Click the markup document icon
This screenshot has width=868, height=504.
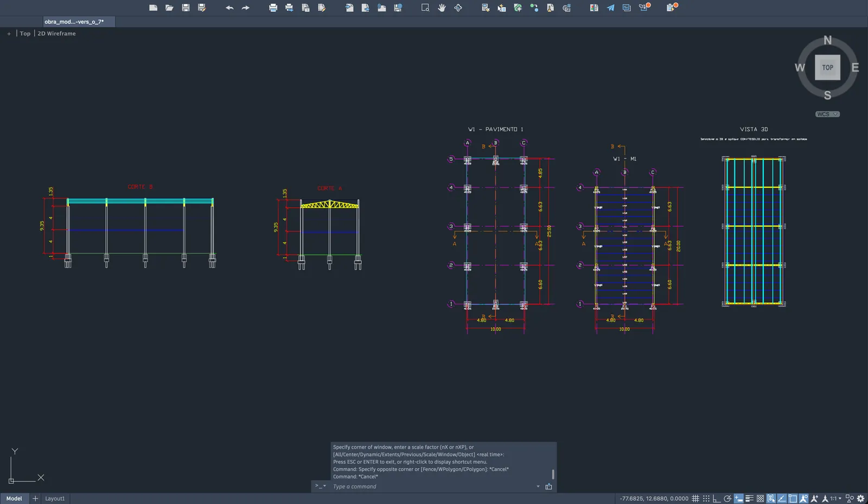[551, 8]
